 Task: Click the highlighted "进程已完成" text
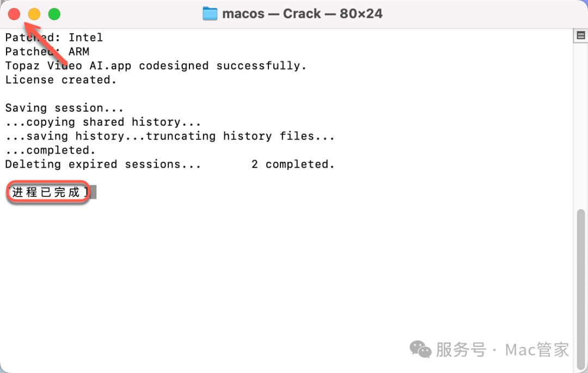(x=47, y=192)
